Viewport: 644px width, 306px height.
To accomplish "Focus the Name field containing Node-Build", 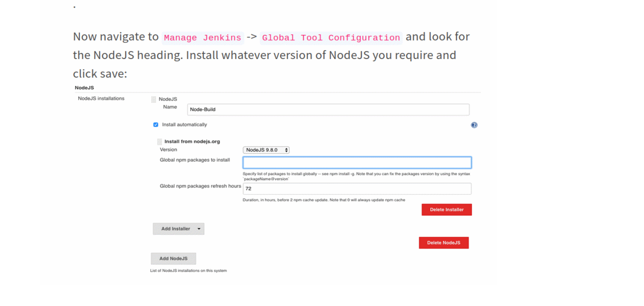I will (328, 110).
